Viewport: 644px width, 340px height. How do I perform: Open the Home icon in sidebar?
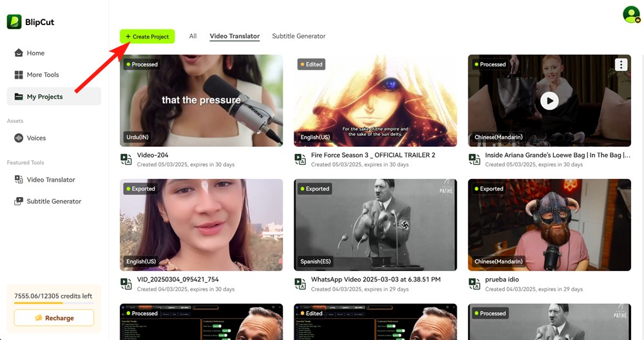[19, 53]
